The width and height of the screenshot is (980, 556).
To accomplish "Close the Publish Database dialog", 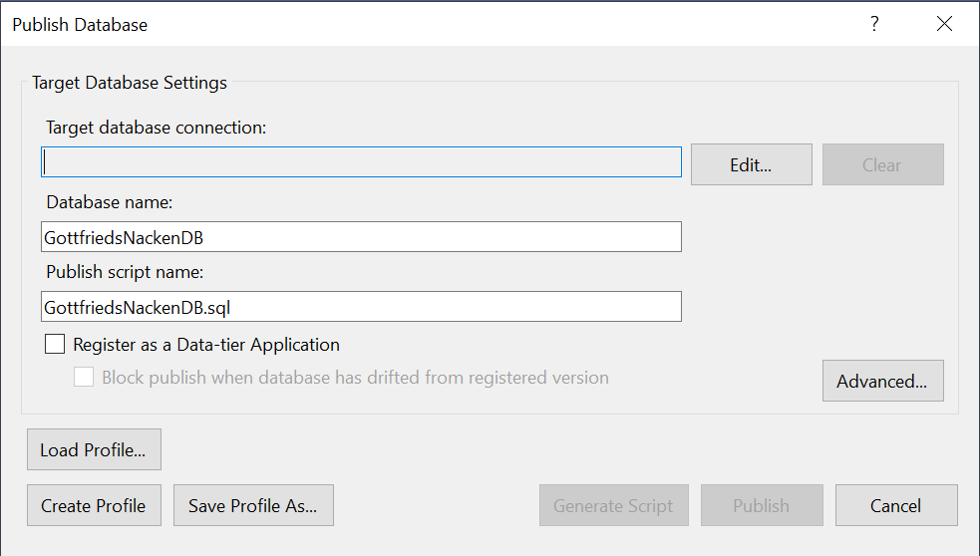I will point(944,24).
